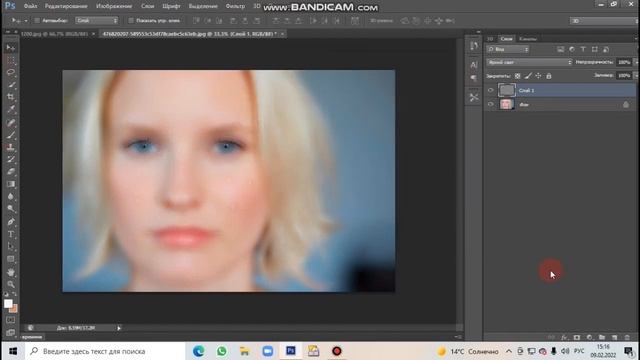Select the Horizontal Type tool
The image size is (640, 360).
point(11,234)
